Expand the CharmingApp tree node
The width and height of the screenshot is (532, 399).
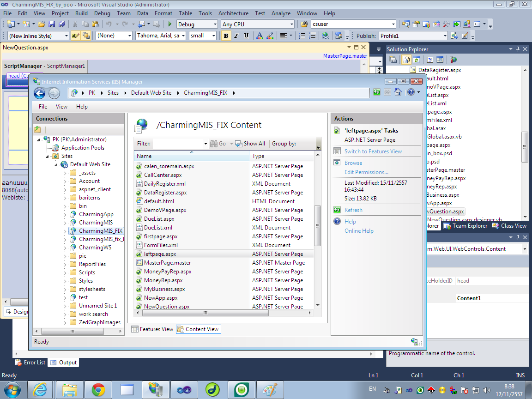[x=65, y=214]
